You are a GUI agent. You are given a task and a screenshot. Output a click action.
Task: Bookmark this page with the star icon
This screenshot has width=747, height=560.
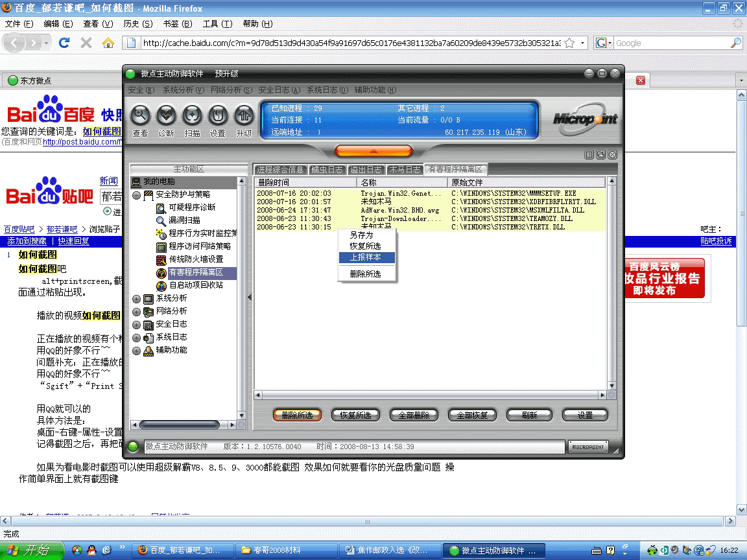tap(569, 43)
